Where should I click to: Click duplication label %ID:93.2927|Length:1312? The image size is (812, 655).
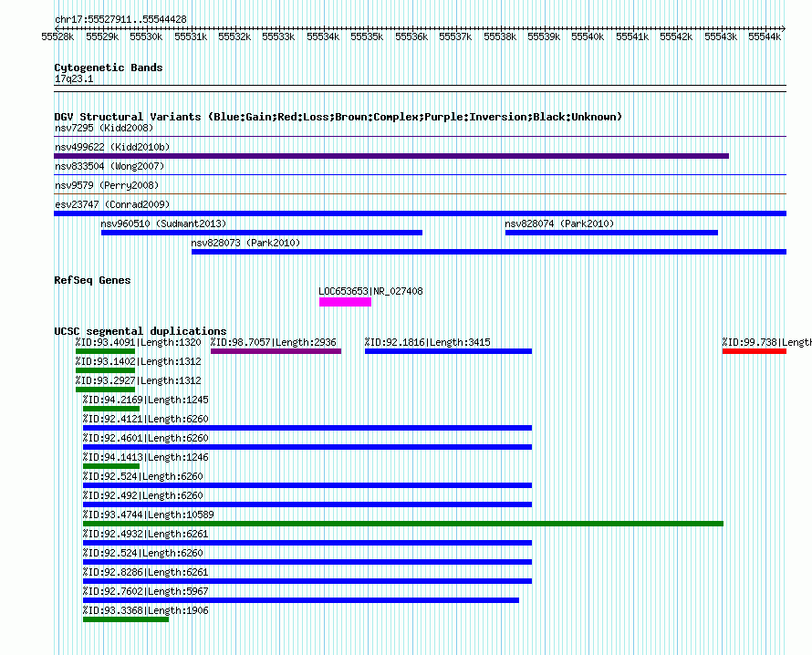[x=139, y=380]
